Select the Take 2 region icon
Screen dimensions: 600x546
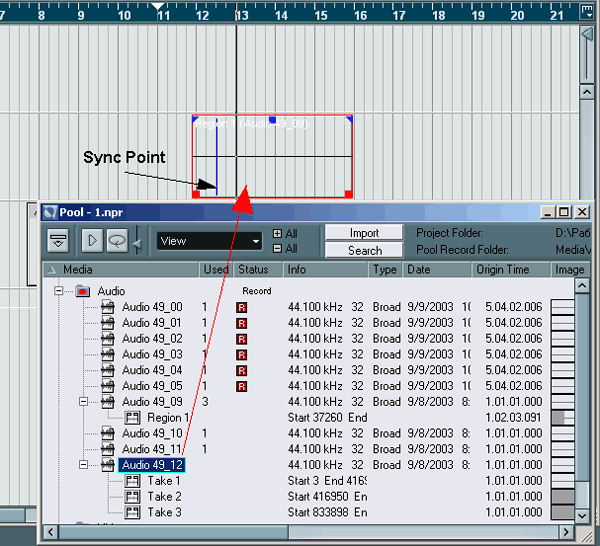coord(132,497)
